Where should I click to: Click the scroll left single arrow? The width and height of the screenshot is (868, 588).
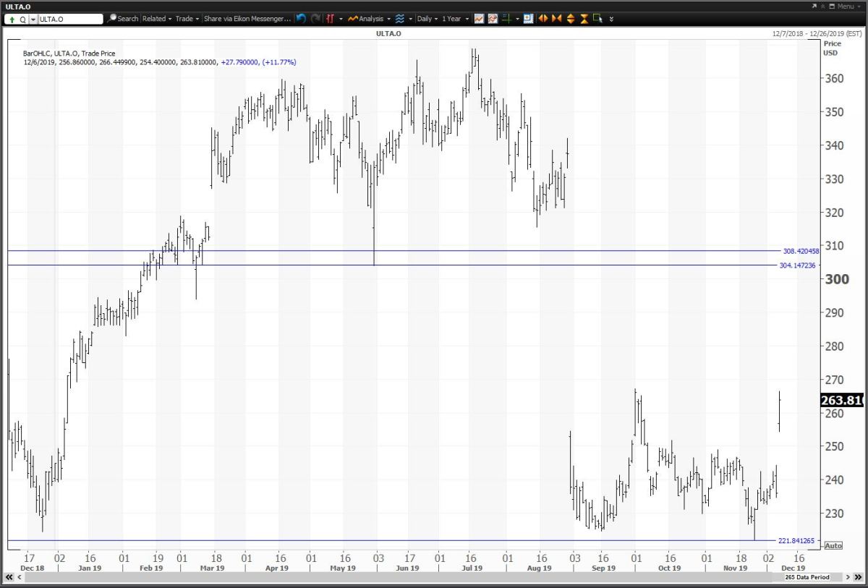(x=21, y=577)
